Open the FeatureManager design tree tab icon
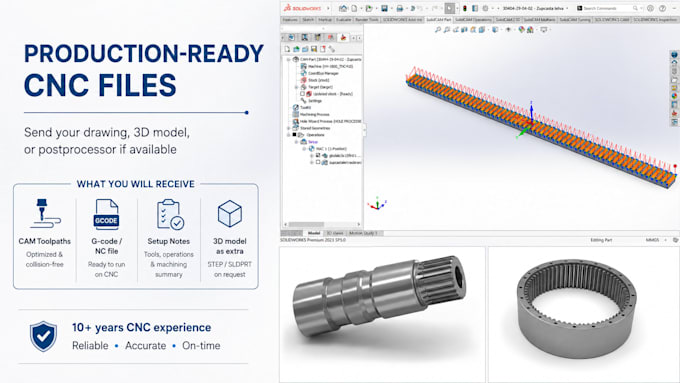680x383 pixels. 291,38
